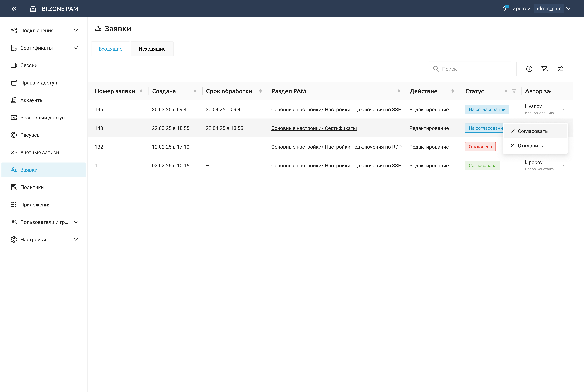Open notifications bell icon
Screen dimensions: 584x392
click(x=504, y=9)
